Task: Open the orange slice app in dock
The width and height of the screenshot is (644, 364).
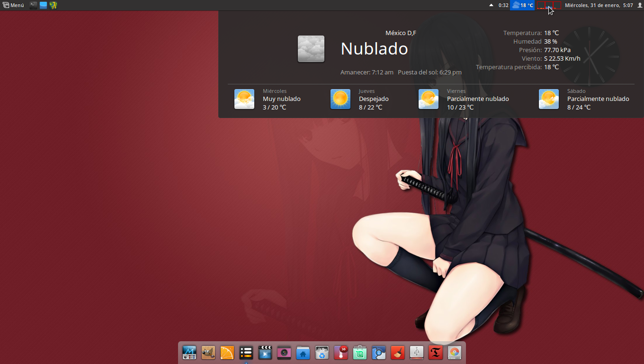Action: click(x=227, y=353)
